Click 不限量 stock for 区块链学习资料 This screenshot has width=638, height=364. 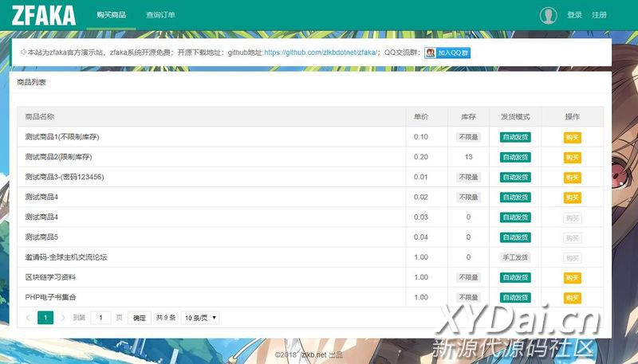(468, 277)
